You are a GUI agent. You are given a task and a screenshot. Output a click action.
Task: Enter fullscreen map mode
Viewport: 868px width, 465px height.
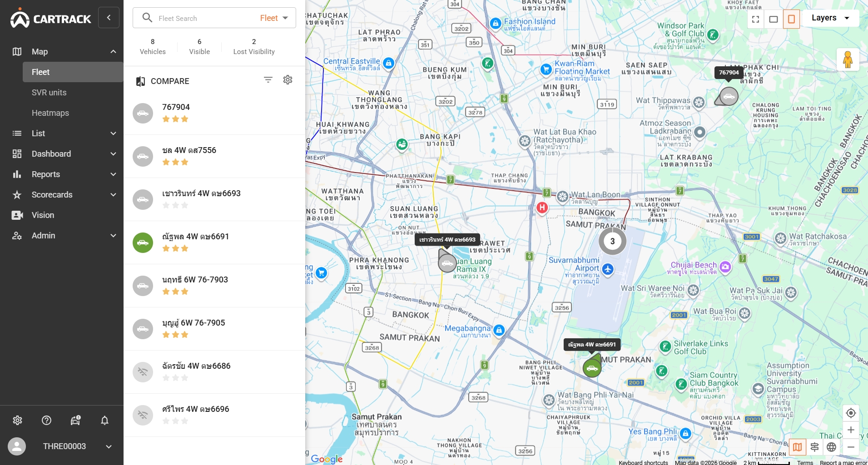pyautogui.click(x=755, y=19)
